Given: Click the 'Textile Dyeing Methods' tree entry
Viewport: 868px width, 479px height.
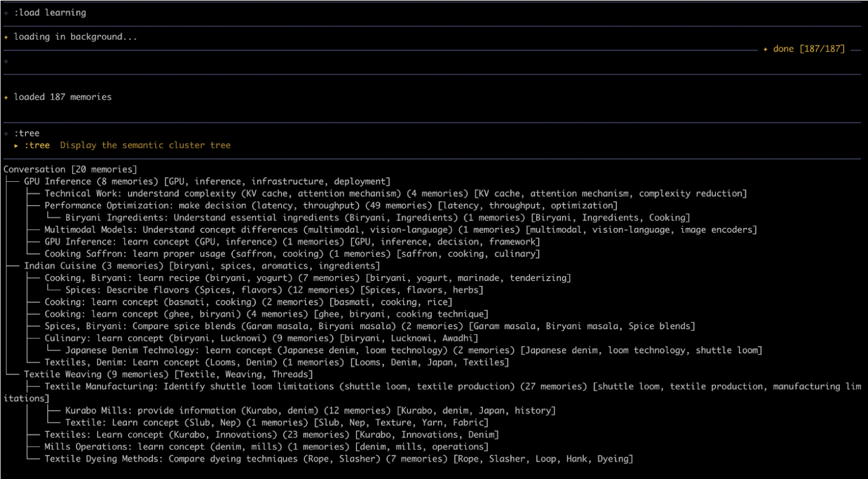Looking at the screenshot, I should point(144,458).
